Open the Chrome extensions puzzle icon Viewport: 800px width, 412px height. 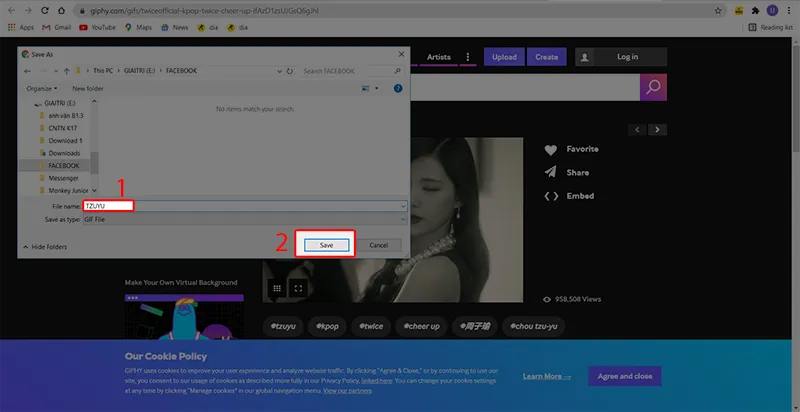tap(756, 10)
